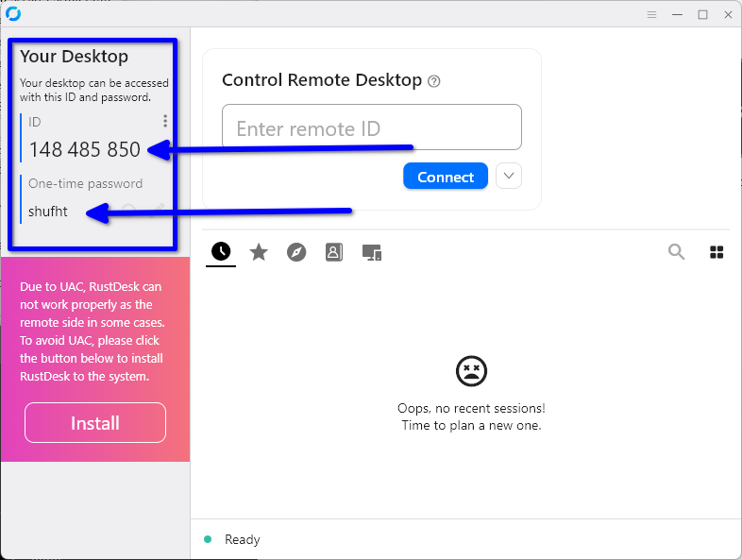The image size is (742, 560).
Task: Minimize the RustDesk window
Action: (677, 14)
